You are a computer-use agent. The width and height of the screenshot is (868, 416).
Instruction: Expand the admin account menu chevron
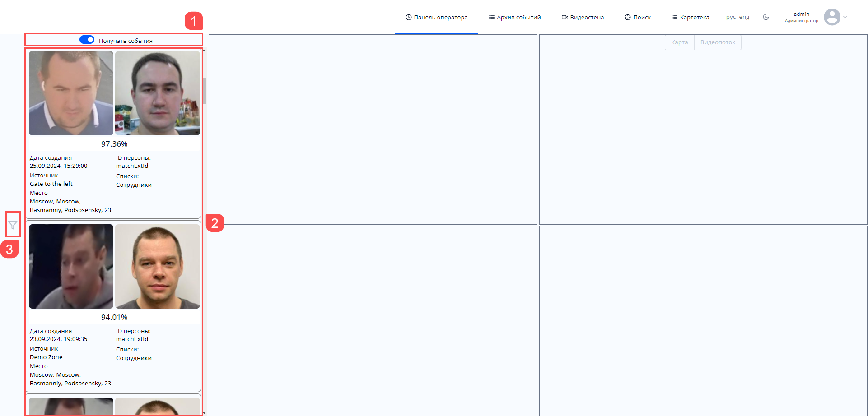tap(845, 17)
